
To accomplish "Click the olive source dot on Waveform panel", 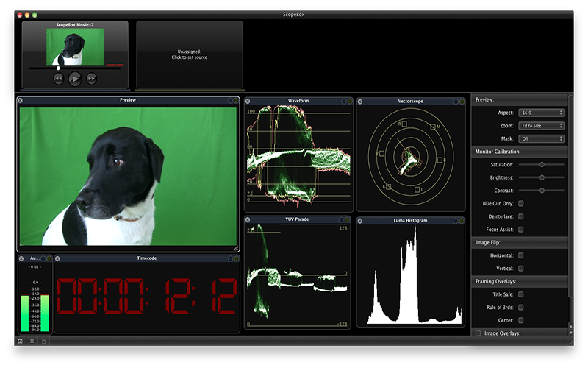I will coord(350,101).
